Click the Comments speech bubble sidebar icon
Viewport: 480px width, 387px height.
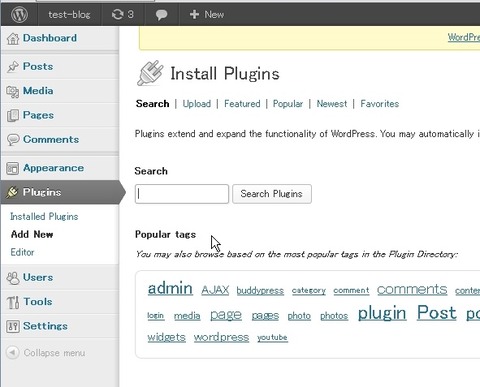point(13,140)
